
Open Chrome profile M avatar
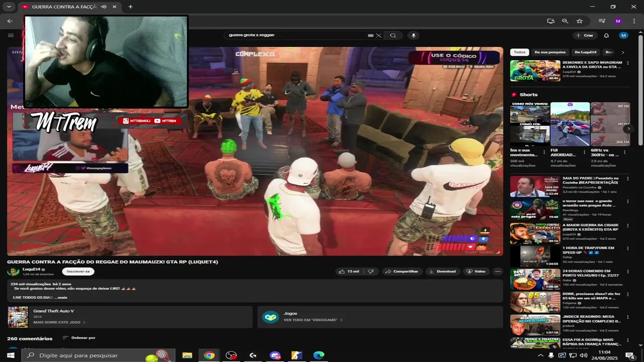(618, 21)
